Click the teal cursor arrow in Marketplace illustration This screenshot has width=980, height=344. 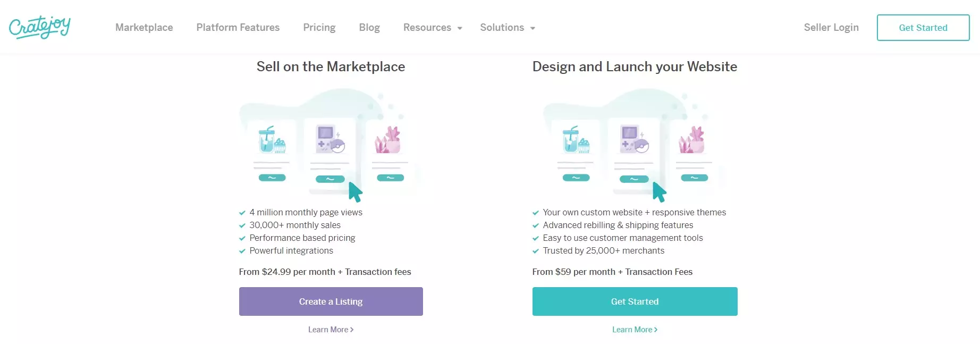[355, 192]
